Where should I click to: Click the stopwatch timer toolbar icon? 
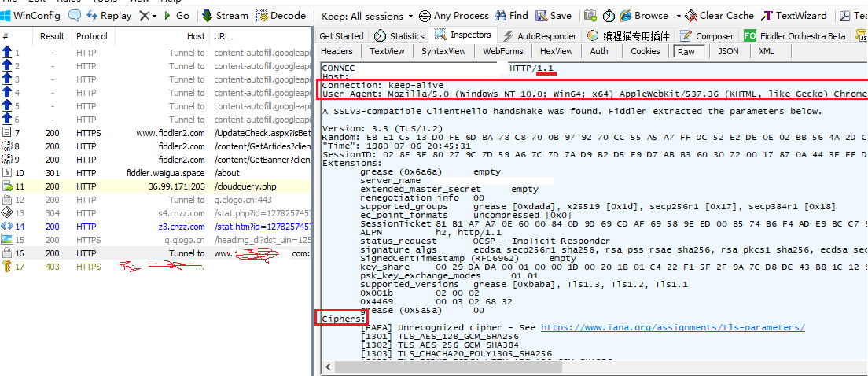(609, 16)
